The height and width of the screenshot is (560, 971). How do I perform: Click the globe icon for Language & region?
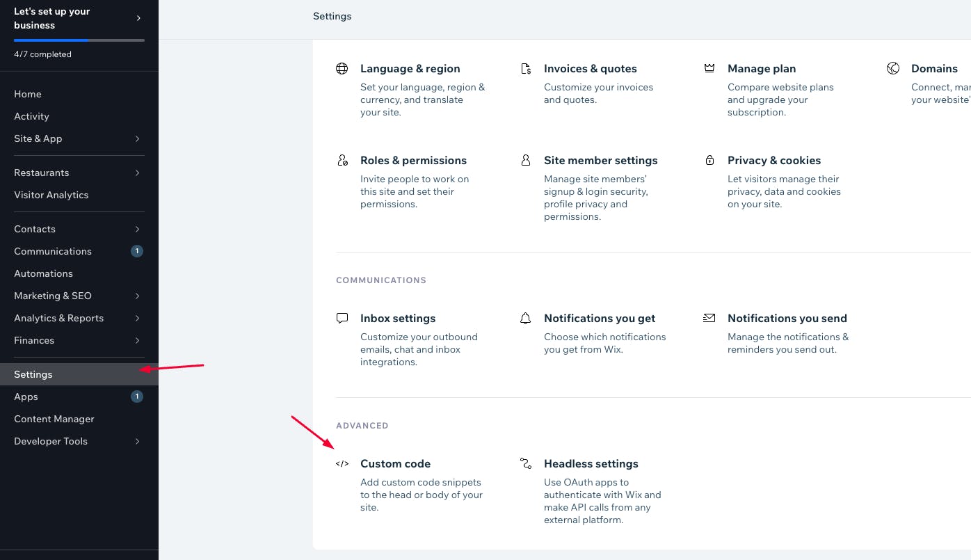click(x=342, y=69)
